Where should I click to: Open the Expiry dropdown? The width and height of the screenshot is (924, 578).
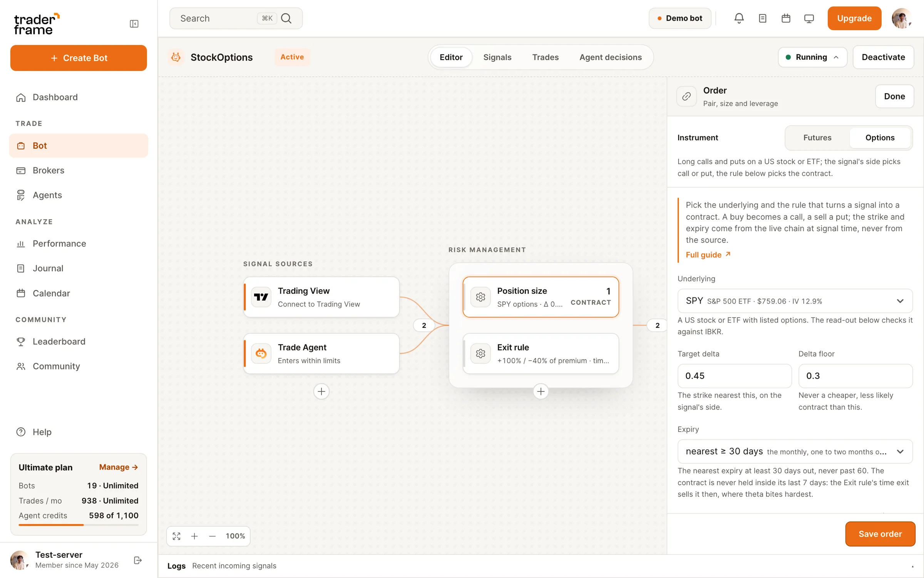tap(795, 451)
